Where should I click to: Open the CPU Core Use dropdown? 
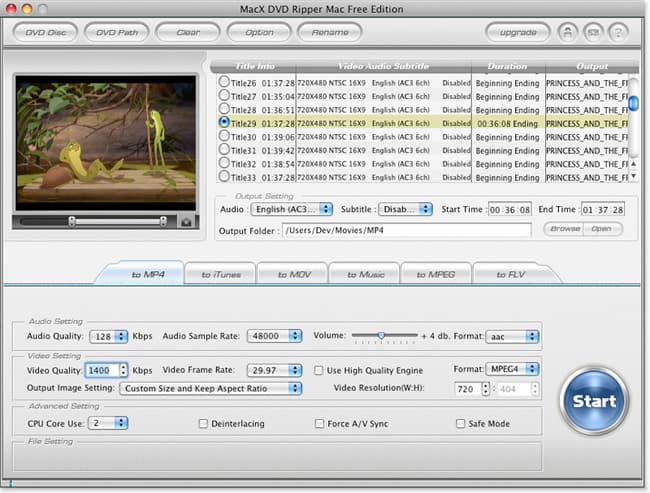click(107, 424)
